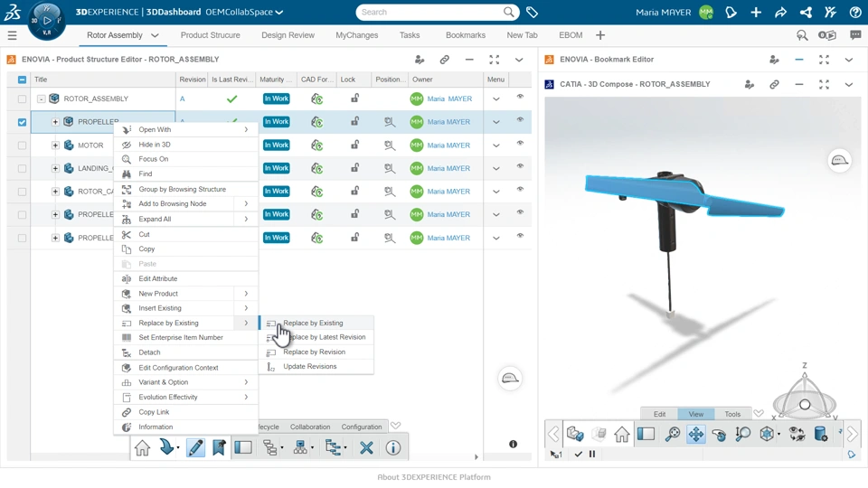Open the Help question mark icon
Screen dimensions: 868x488
[x=855, y=12]
